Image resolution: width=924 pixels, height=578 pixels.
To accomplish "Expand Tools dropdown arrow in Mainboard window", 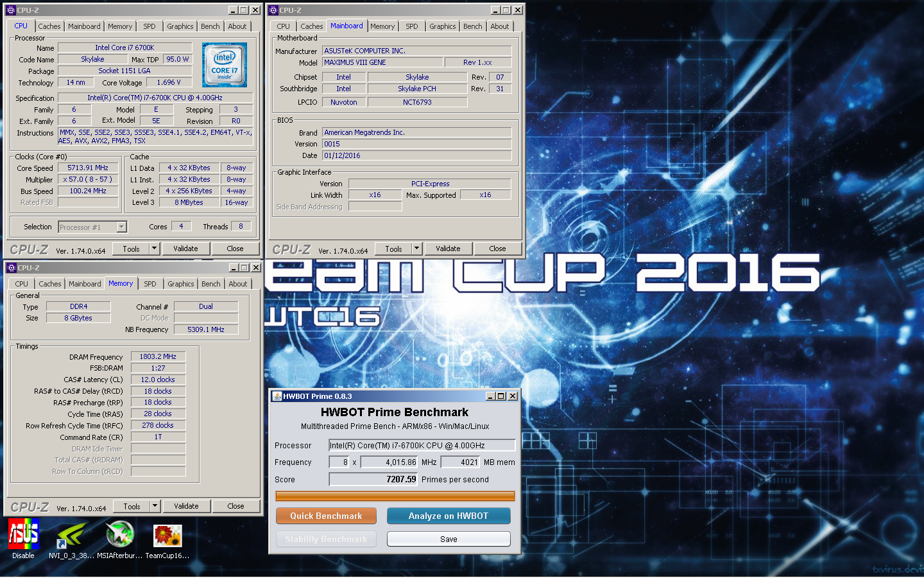I will click(416, 249).
